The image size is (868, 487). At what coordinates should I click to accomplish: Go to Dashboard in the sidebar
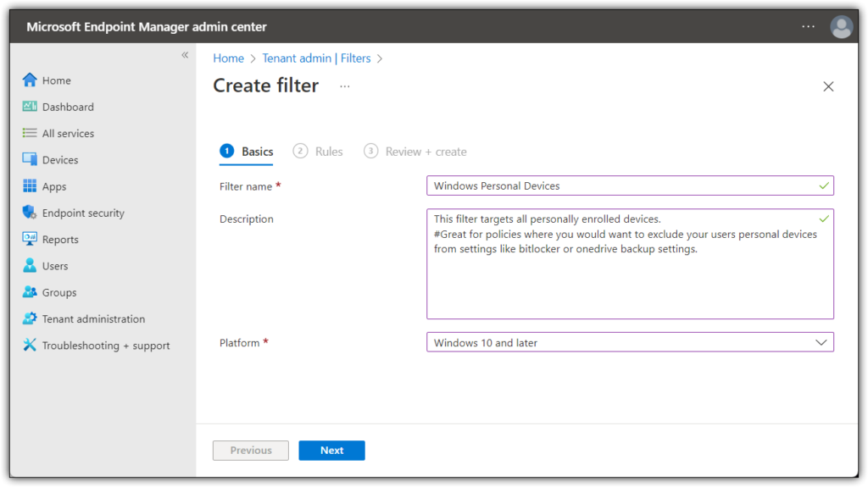[68, 107]
